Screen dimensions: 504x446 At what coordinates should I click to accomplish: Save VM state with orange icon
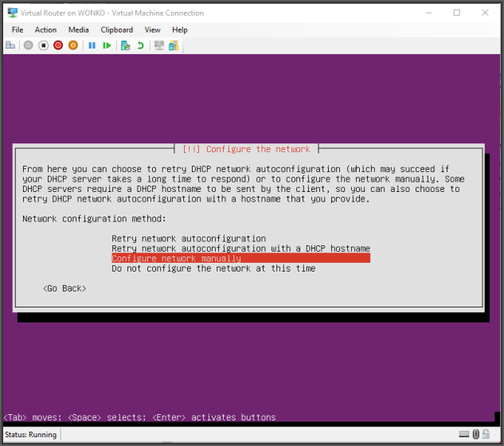point(73,45)
